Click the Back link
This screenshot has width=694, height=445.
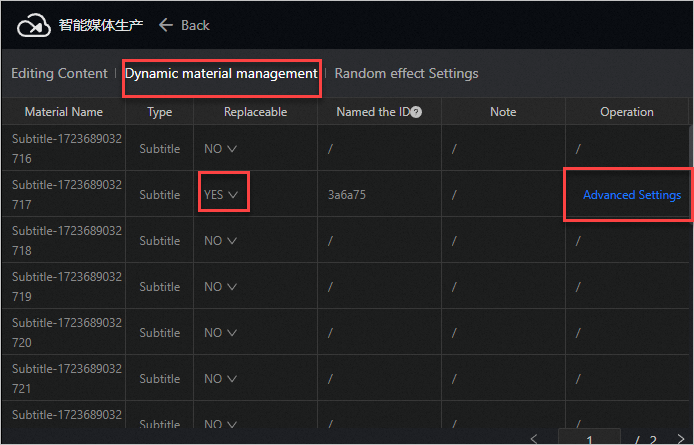tap(195, 25)
